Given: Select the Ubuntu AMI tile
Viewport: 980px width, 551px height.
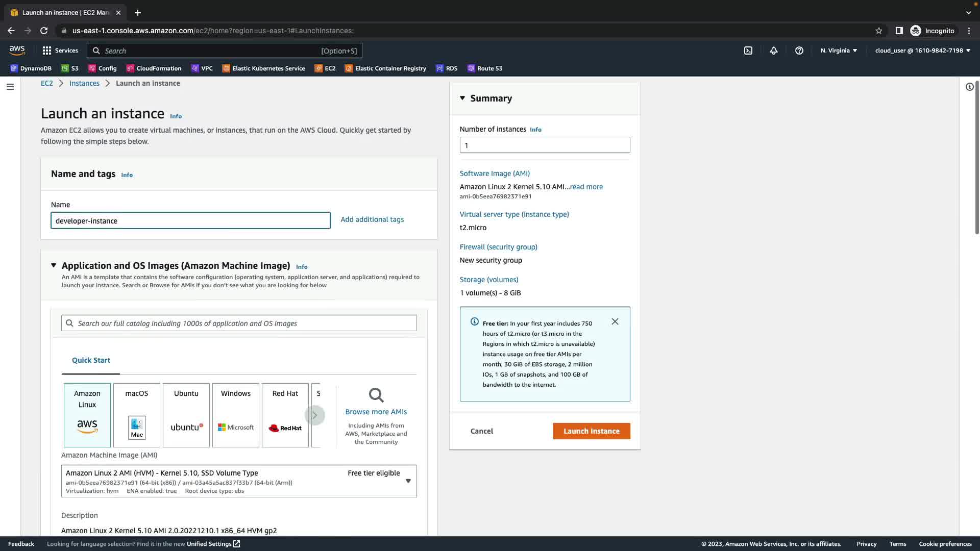Looking at the screenshot, I should tap(186, 415).
